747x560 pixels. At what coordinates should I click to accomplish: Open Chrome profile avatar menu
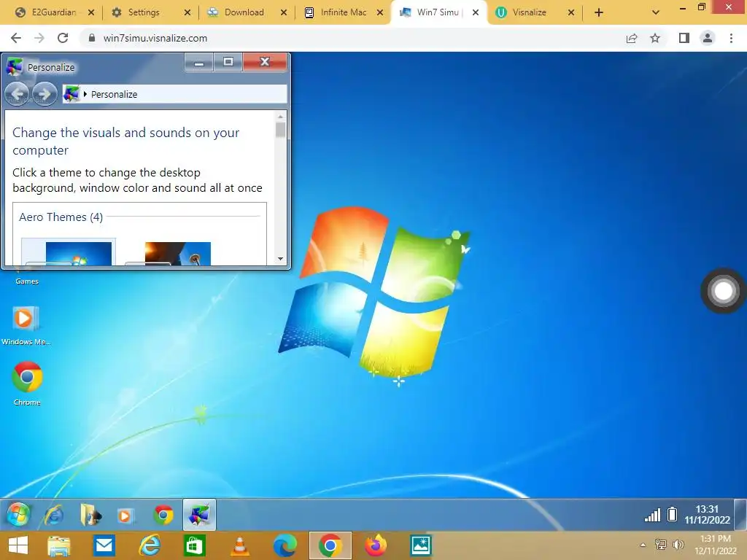click(708, 38)
